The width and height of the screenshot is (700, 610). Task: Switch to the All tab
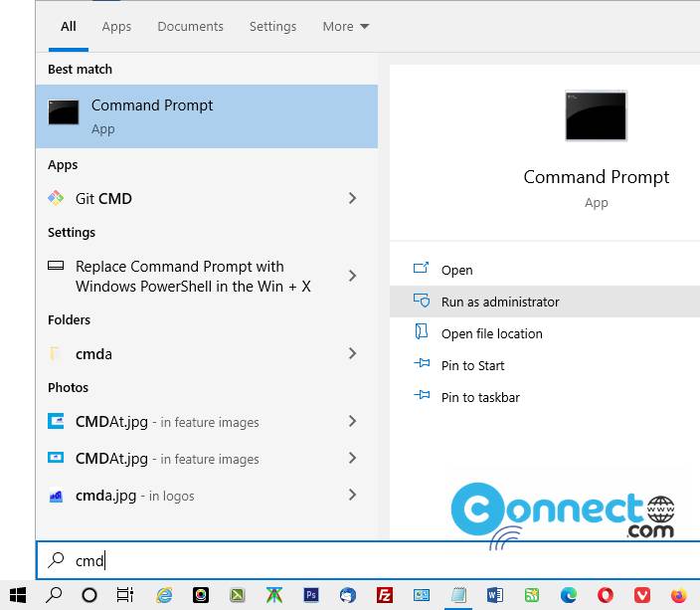pos(69,26)
